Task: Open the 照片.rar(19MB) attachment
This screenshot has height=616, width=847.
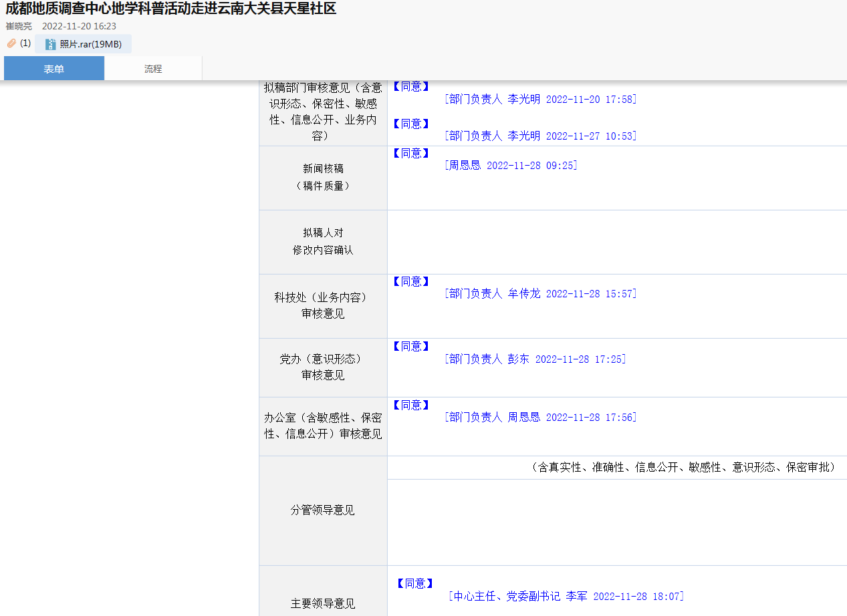Action: pyautogui.click(x=90, y=45)
